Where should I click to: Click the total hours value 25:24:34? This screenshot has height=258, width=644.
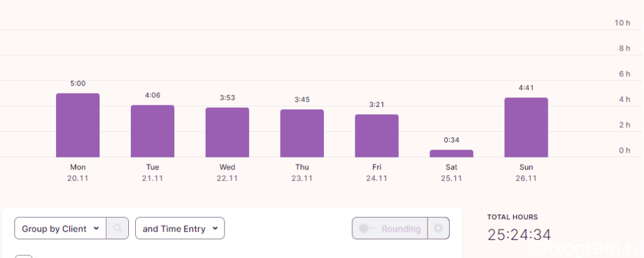click(519, 235)
